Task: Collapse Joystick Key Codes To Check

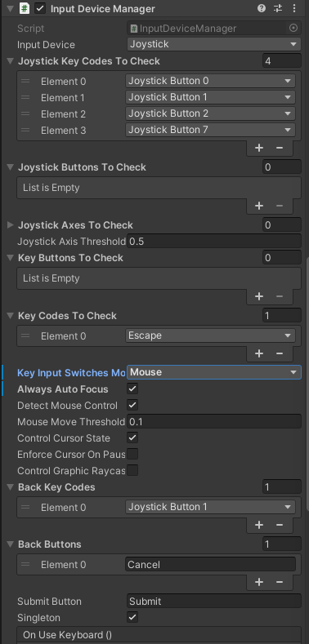Action: tap(11, 61)
